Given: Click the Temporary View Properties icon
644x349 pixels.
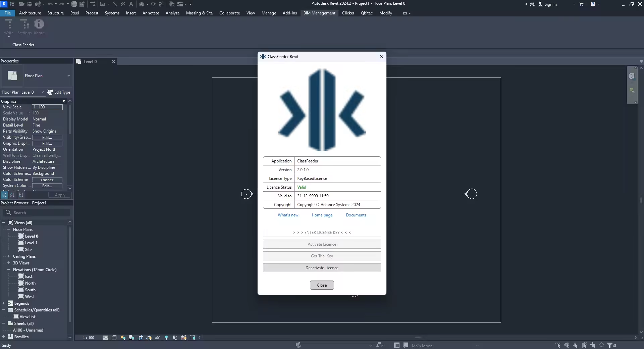Looking at the screenshot, I should 175,338.
